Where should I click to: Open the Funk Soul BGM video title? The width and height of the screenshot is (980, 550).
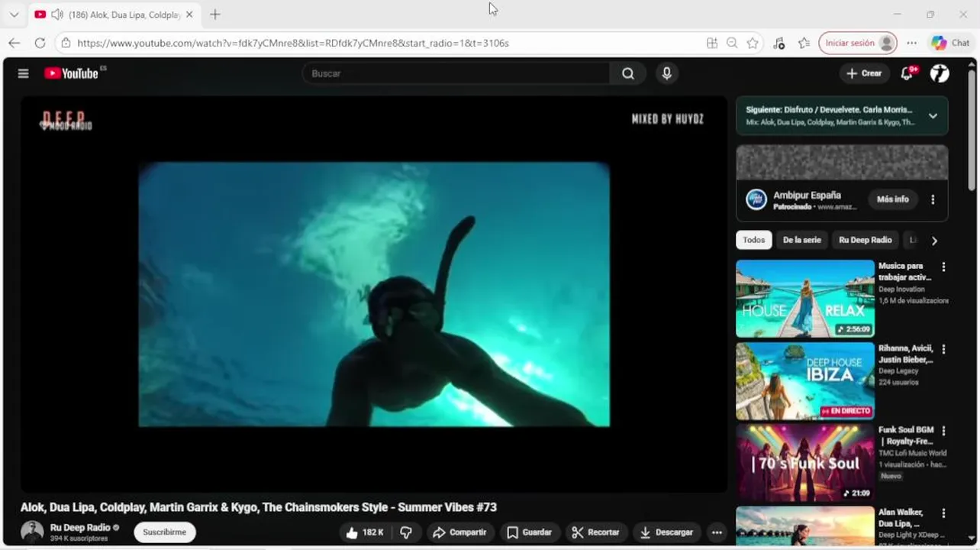click(906, 435)
